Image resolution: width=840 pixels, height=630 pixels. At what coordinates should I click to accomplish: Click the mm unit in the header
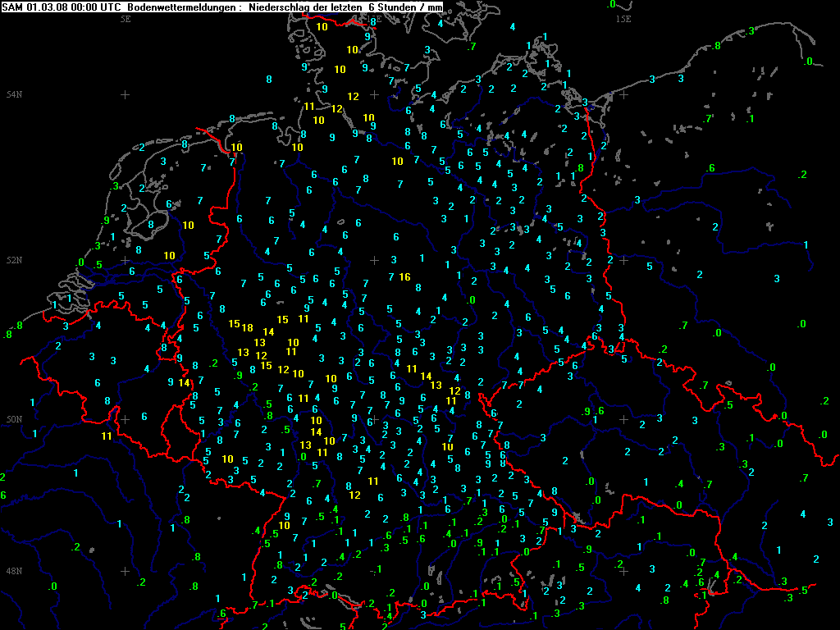coord(436,7)
